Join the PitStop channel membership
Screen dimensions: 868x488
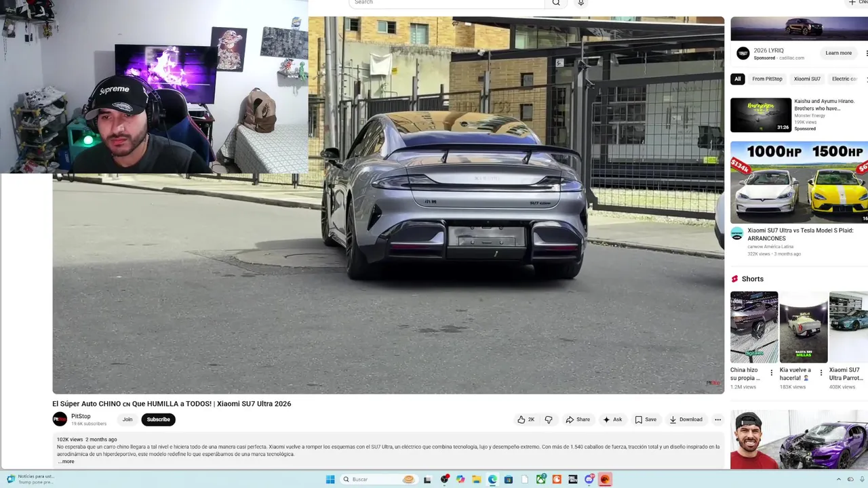click(x=127, y=420)
